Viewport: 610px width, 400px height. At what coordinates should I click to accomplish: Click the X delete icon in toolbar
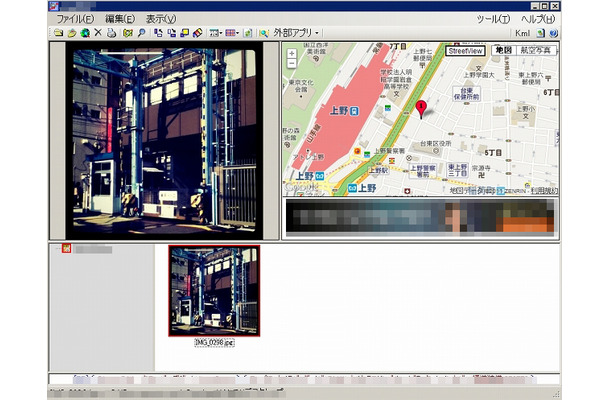click(98, 33)
